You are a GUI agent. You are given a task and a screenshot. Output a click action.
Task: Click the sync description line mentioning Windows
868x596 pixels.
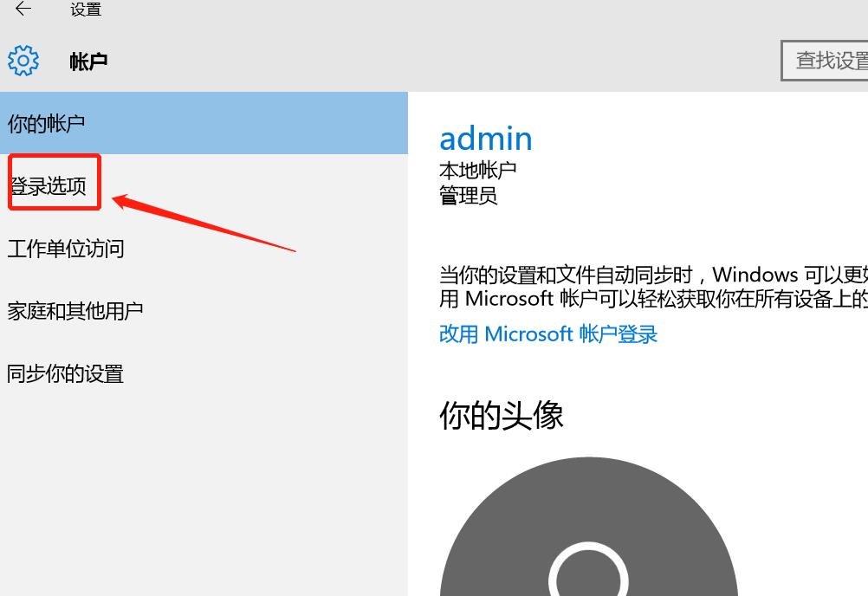point(653,275)
